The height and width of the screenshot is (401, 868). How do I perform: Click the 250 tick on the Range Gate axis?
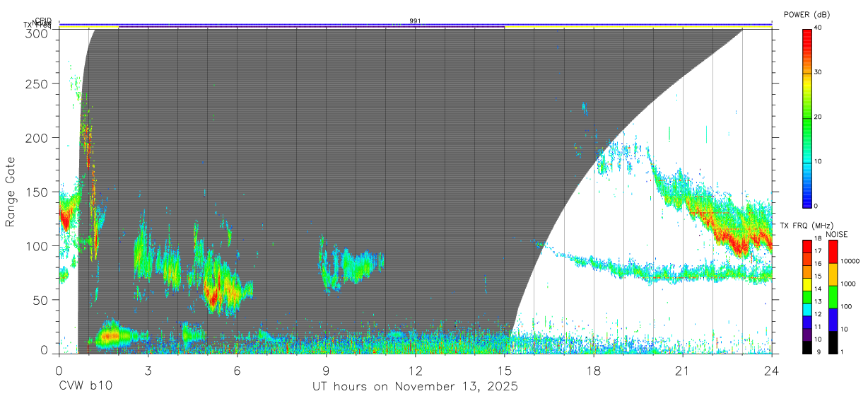(x=37, y=84)
